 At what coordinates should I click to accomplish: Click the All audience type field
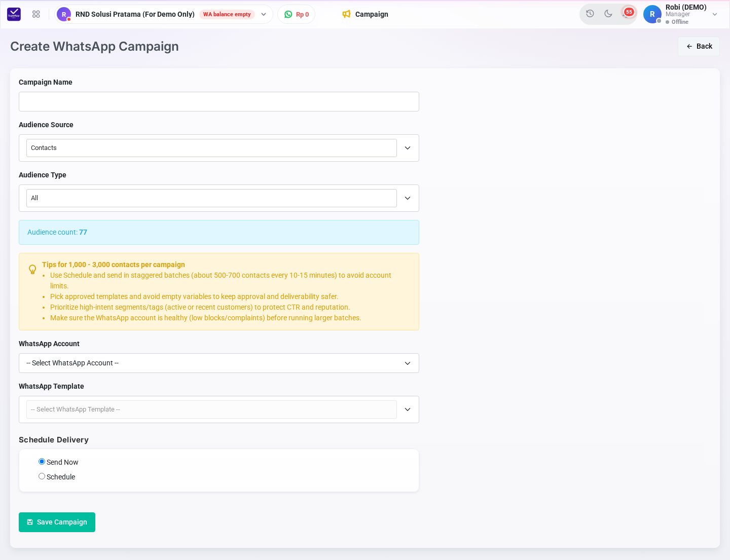click(x=211, y=198)
